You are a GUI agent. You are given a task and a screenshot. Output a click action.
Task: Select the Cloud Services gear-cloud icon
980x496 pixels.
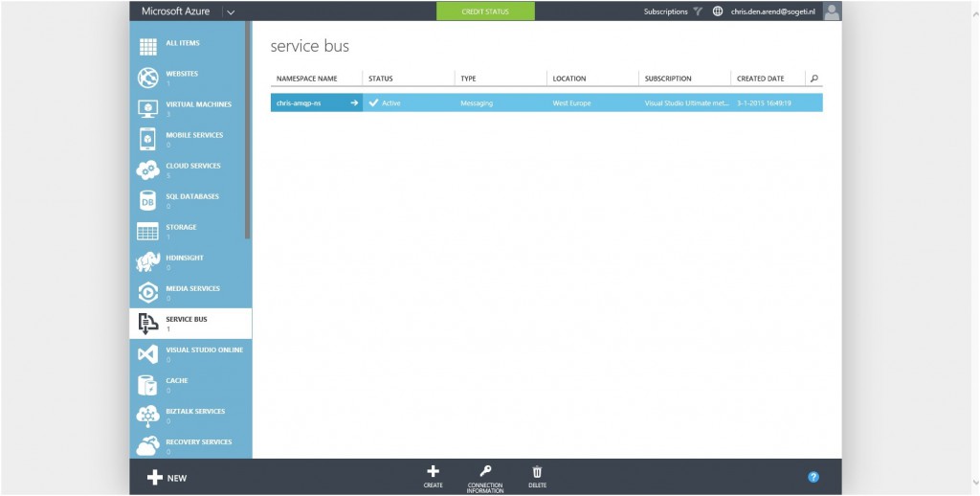pyautogui.click(x=148, y=169)
